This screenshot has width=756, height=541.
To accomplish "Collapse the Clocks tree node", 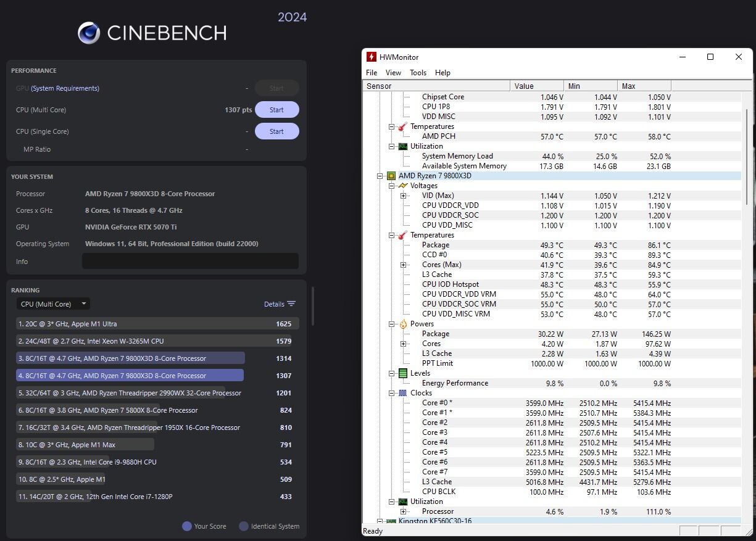I will tap(392, 393).
